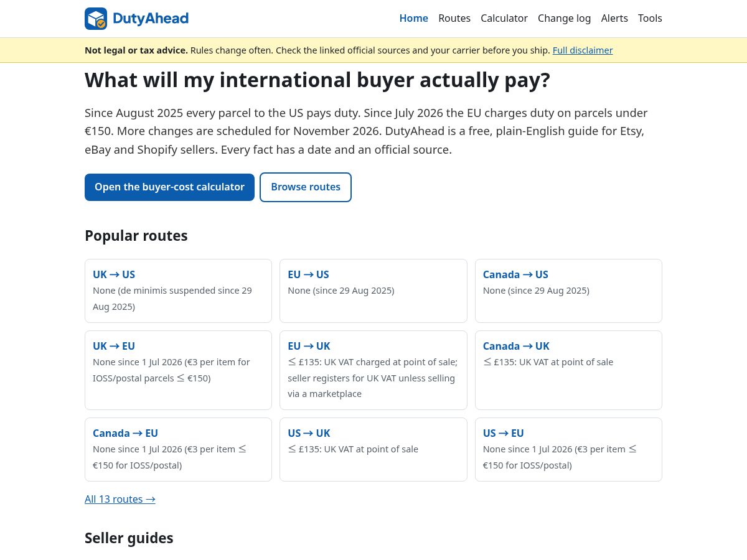Follow the All 13 routes link

pyautogui.click(x=120, y=499)
